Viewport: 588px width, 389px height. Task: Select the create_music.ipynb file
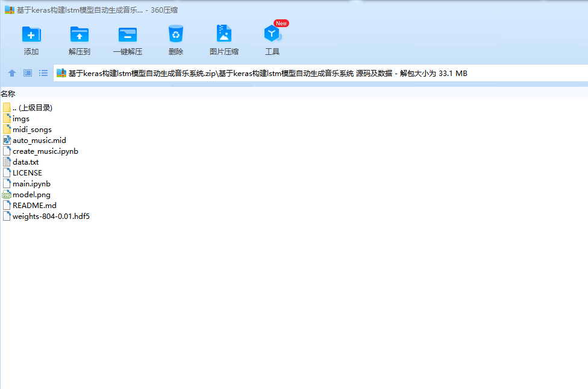tap(40, 151)
